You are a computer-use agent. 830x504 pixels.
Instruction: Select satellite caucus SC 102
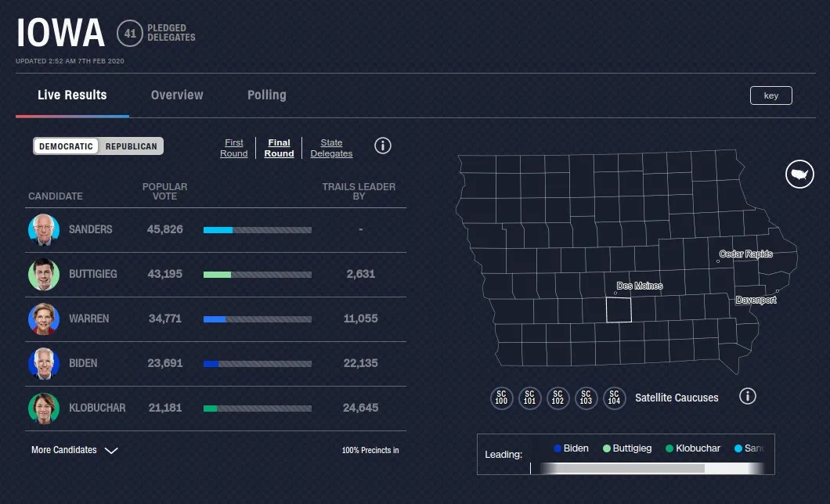coord(558,398)
